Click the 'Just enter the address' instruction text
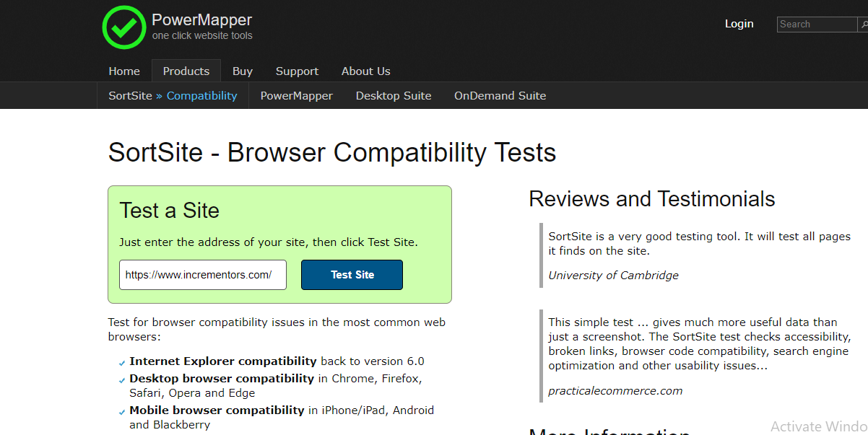Image resolution: width=868 pixels, height=435 pixels. point(269,242)
